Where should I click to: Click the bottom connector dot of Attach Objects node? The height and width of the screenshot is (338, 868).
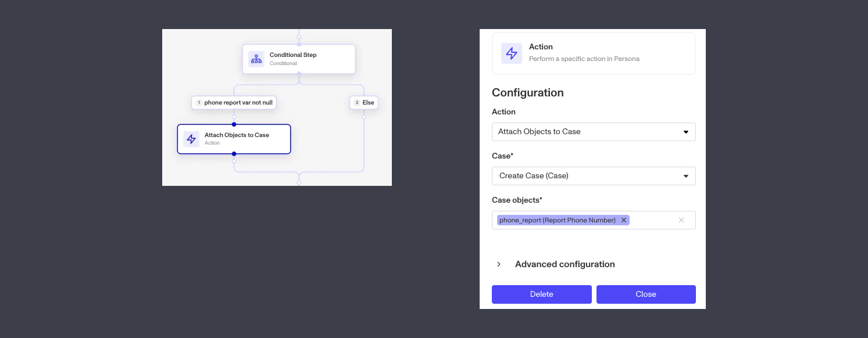[234, 154]
